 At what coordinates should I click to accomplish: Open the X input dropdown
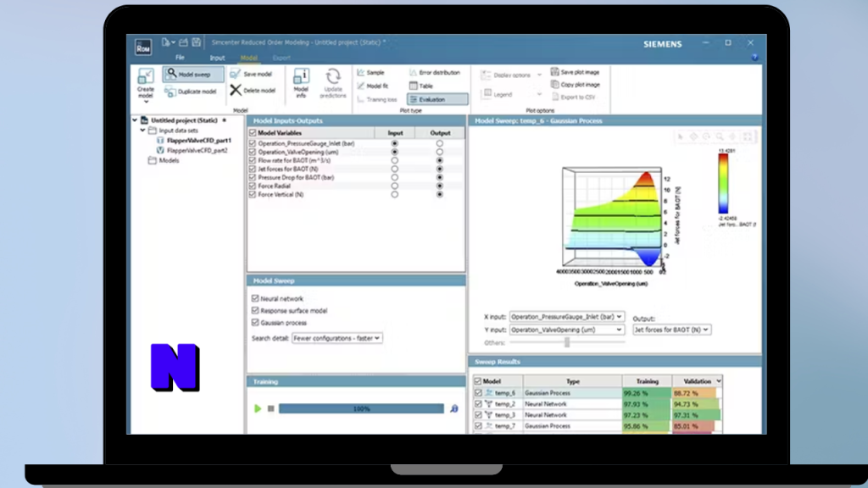click(x=567, y=317)
